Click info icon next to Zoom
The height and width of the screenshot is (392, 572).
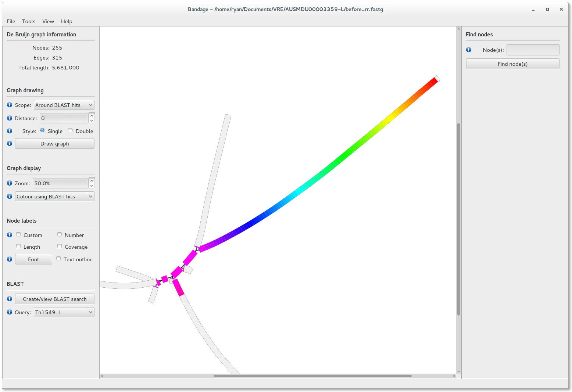pos(10,183)
